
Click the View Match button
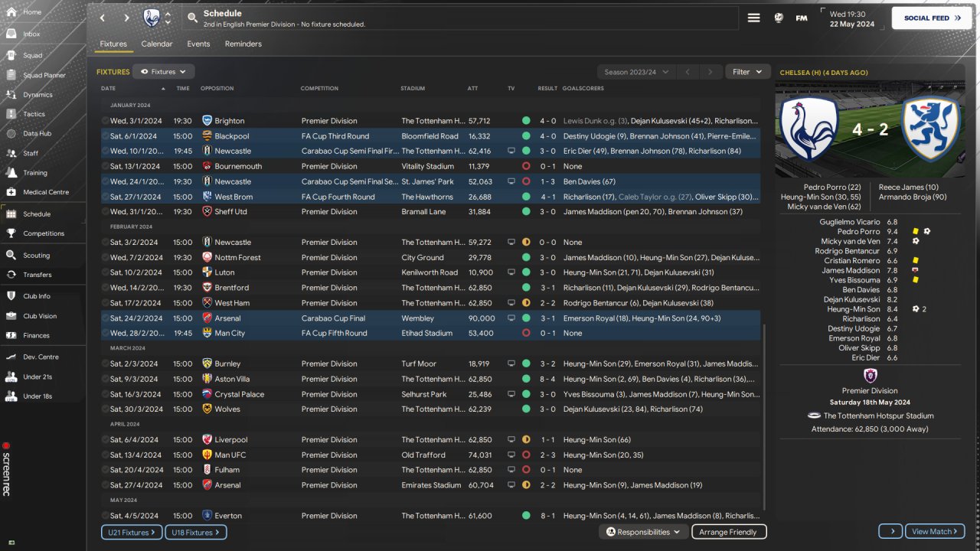coord(935,531)
